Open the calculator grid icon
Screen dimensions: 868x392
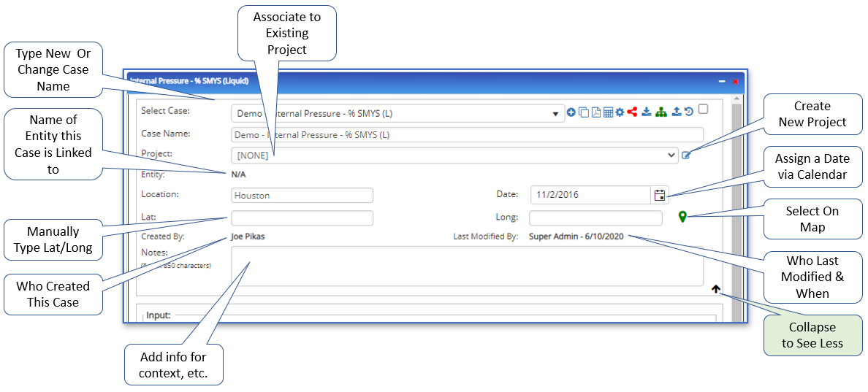point(608,112)
